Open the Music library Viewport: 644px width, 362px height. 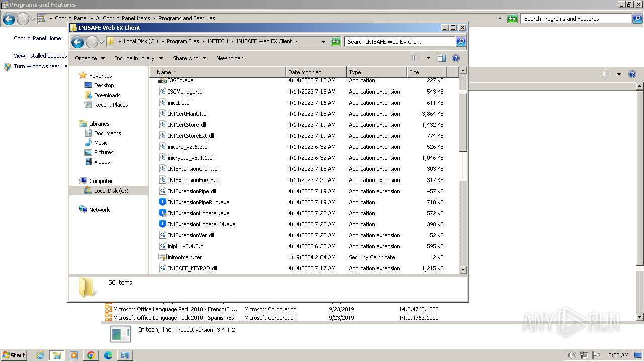click(x=101, y=143)
